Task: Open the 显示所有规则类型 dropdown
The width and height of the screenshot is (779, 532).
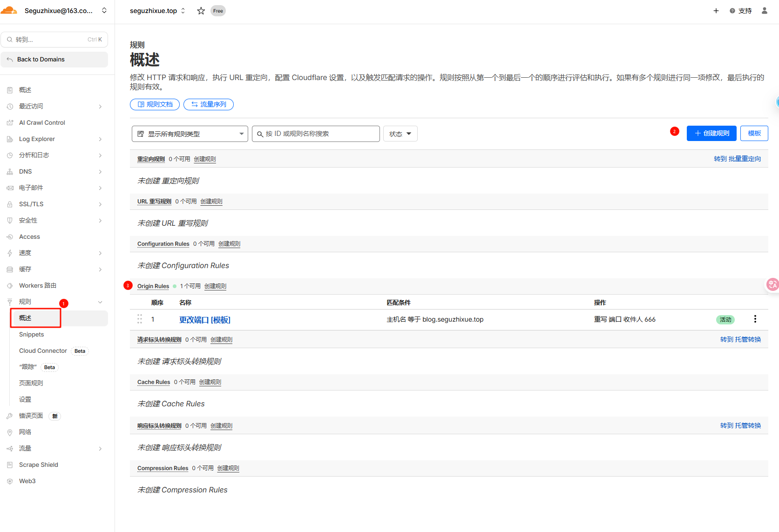Action: coord(190,134)
